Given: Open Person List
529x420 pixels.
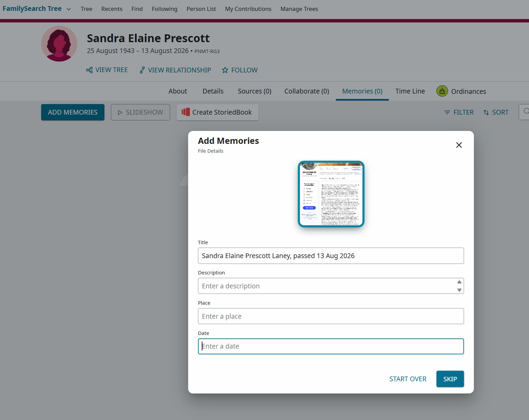Looking at the screenshot, I should [201, 9].
